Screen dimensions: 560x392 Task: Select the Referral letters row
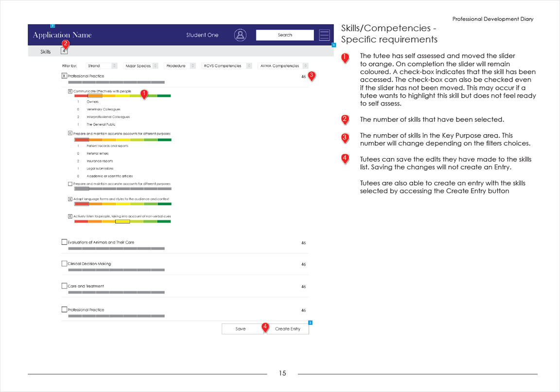[x=93, y=153]
